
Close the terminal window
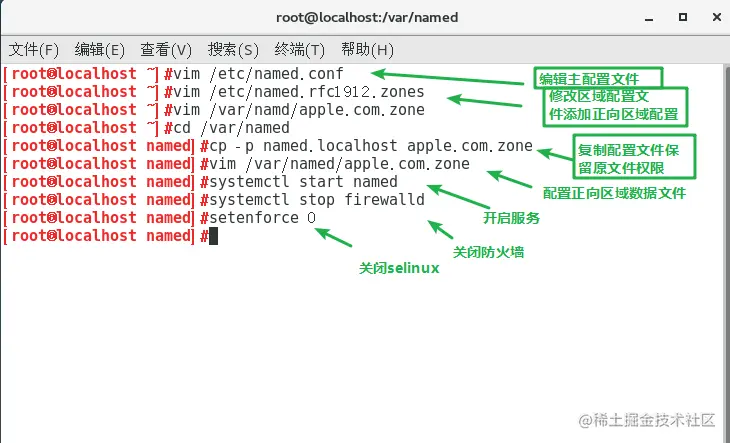click(717, 17)
